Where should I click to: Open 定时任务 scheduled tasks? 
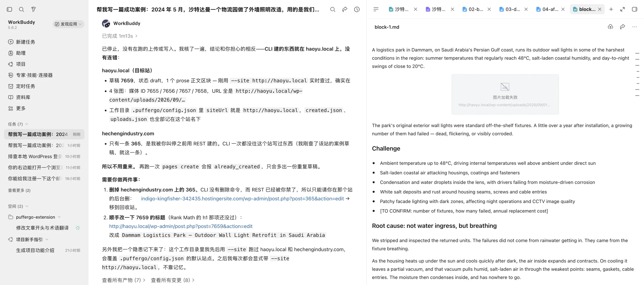pos(44,86)
